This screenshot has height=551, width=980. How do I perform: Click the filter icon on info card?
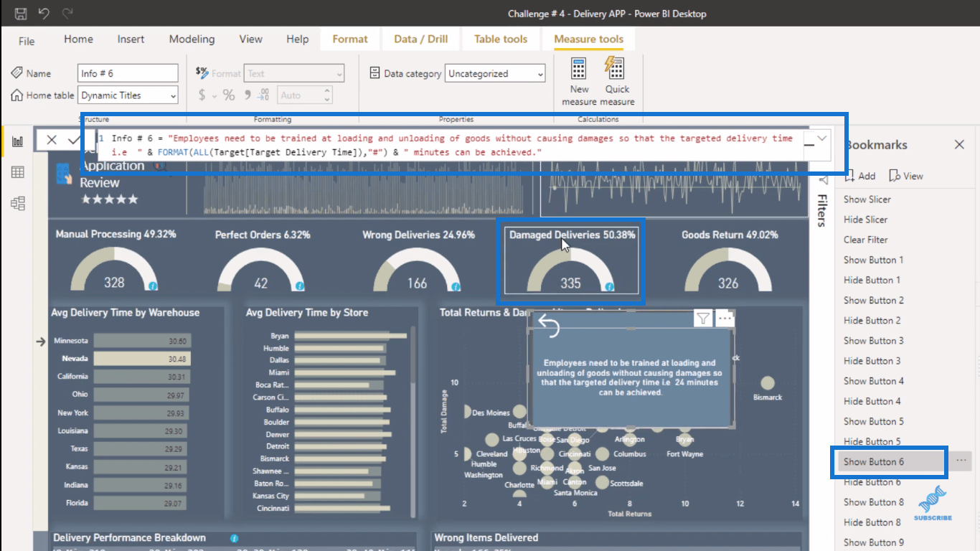pos(703,319)
